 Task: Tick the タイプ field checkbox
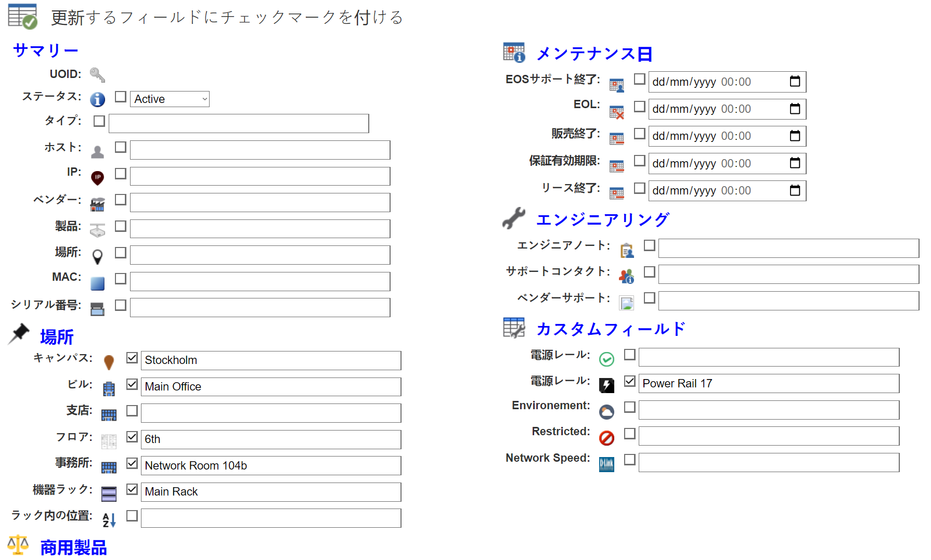click(x=99, y=121)
